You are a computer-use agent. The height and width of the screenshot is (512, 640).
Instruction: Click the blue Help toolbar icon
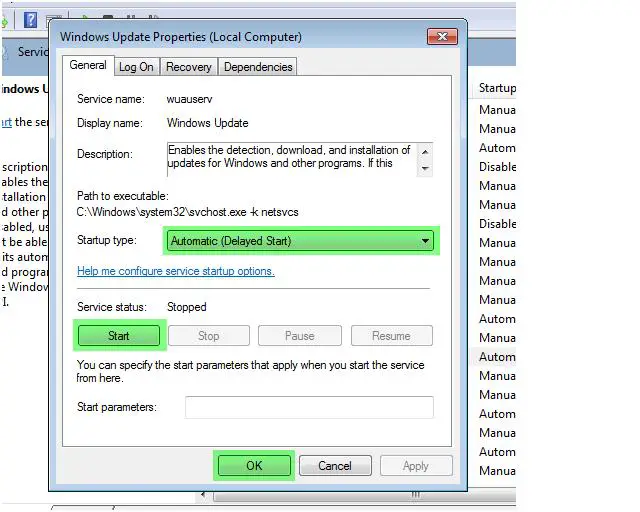coord(30,19)
